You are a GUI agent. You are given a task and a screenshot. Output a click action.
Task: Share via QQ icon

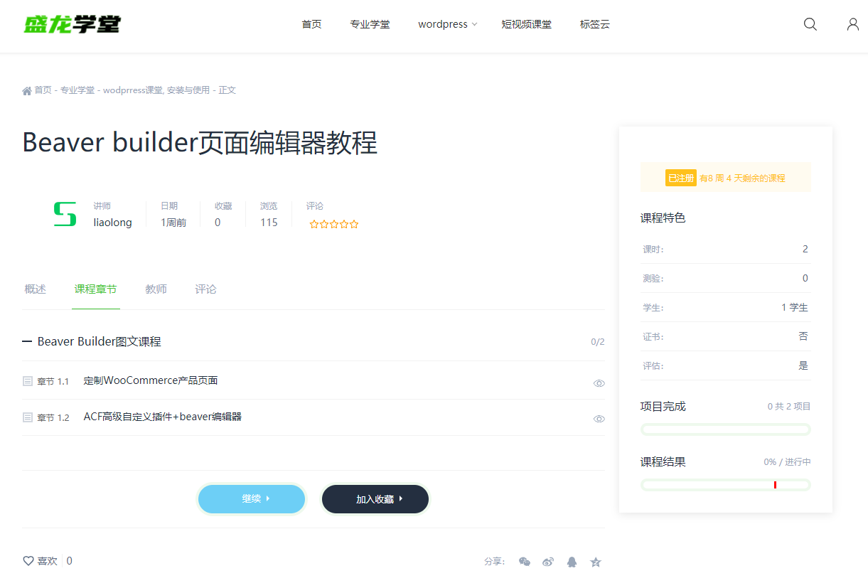[572, 562]
